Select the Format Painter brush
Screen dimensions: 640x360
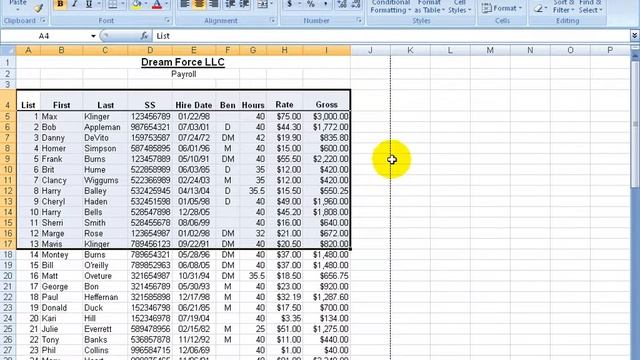point(39,7)
